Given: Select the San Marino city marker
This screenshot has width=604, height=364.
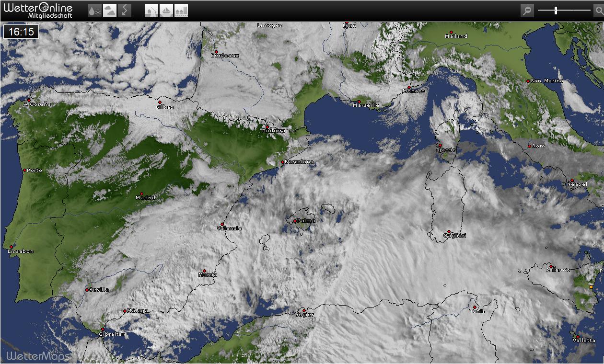Looking at the screenshot, I should pyautogui.click(x=528, y=81).
